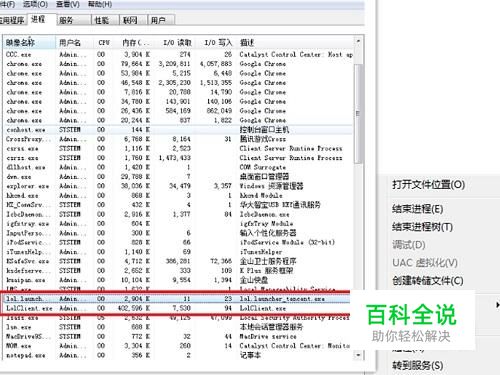
Task: Select the KSafeSvc.exe process row
Action: 178,261
